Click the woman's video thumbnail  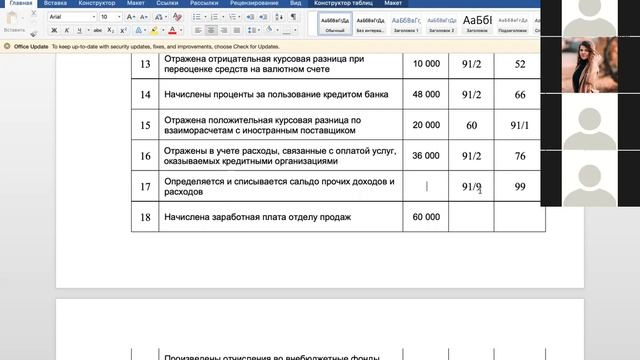590,65
